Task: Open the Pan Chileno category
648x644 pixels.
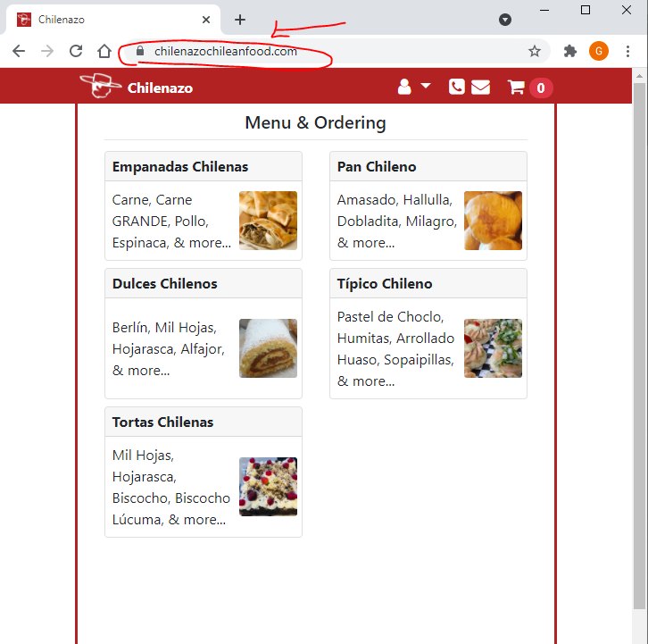Action: (377, 167)
